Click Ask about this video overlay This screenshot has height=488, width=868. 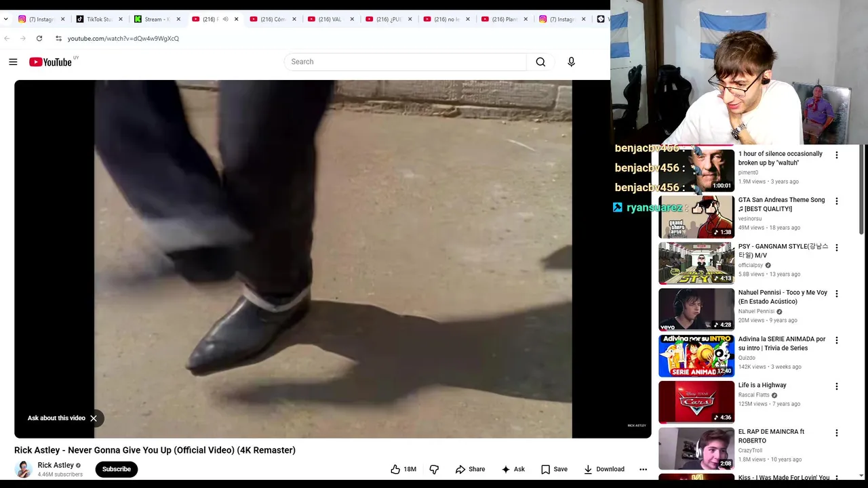[x=56, y=418]
